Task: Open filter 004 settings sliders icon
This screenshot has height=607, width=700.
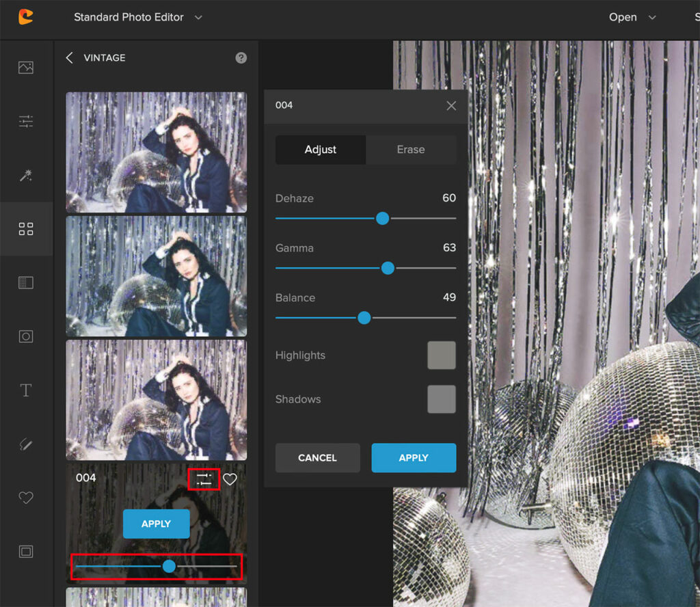Action: pos(204,479)
